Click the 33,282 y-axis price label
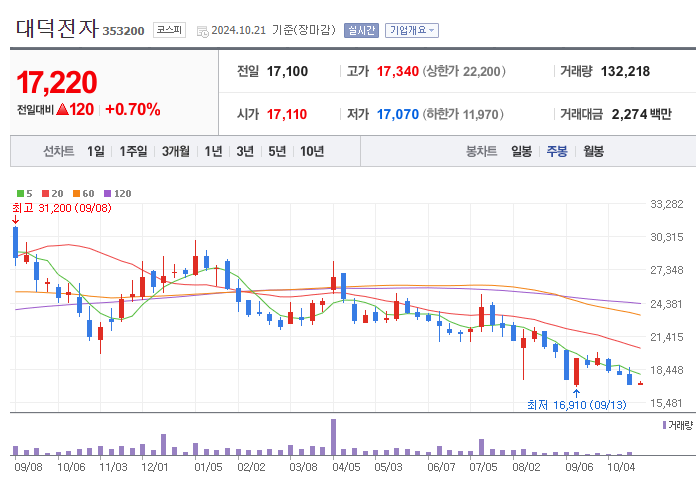This screenshot has height=480, width=696. click(x=667, y=204)
